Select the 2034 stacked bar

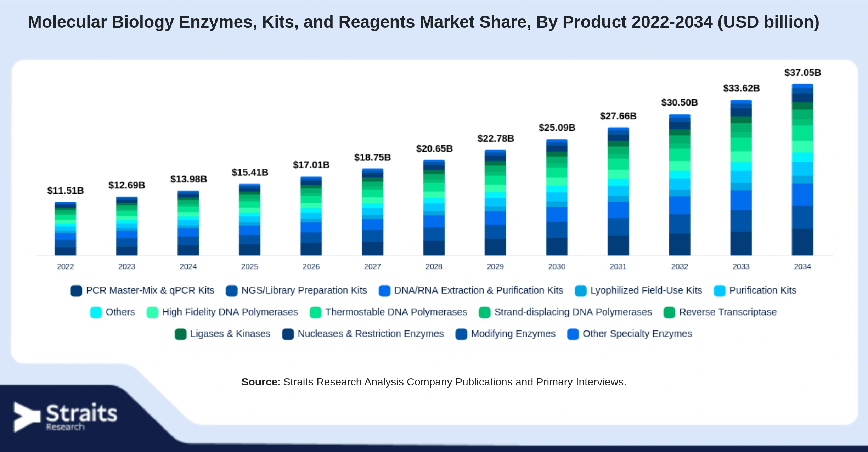click(x=802, y=170)
